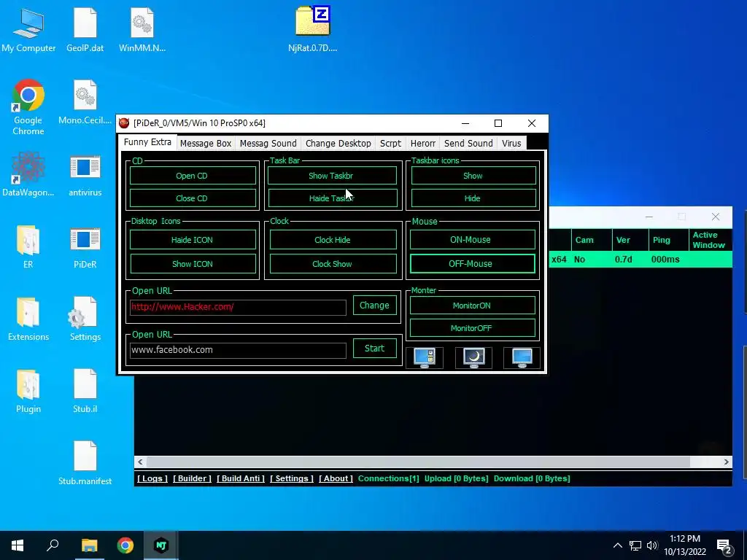Select the Stub.il file icon
747x560 pixels.
click(x=85, y=391)
